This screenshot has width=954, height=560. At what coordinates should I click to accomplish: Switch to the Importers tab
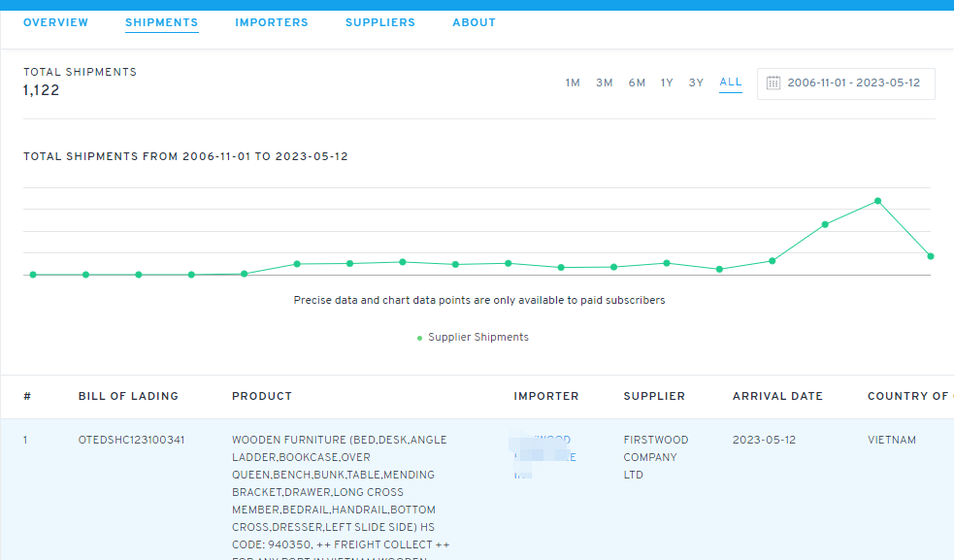[272, 22]
